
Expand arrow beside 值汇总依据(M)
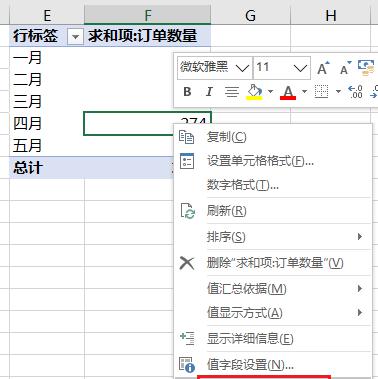(x=359, y=288)
